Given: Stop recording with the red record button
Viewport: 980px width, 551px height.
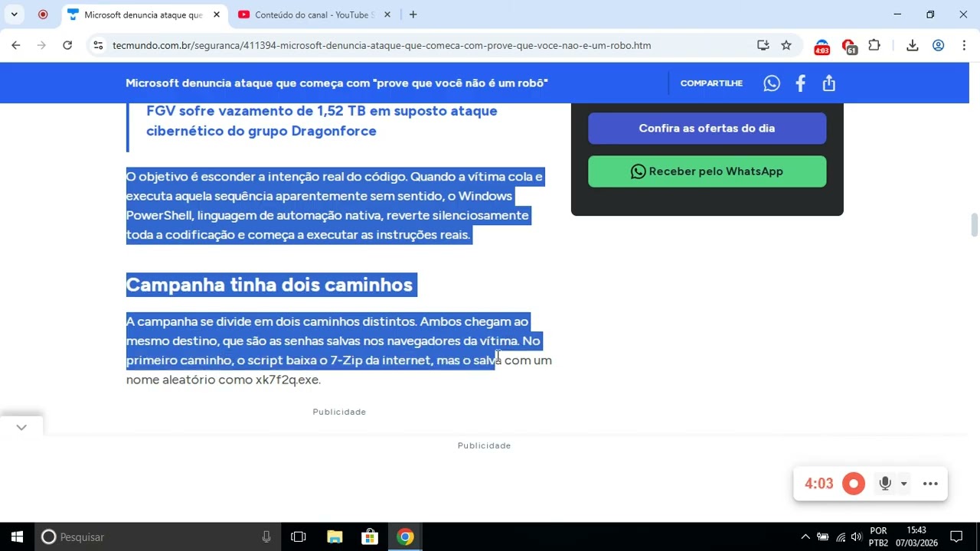Looking at the screenshot, I should click(x=853, y=484).
